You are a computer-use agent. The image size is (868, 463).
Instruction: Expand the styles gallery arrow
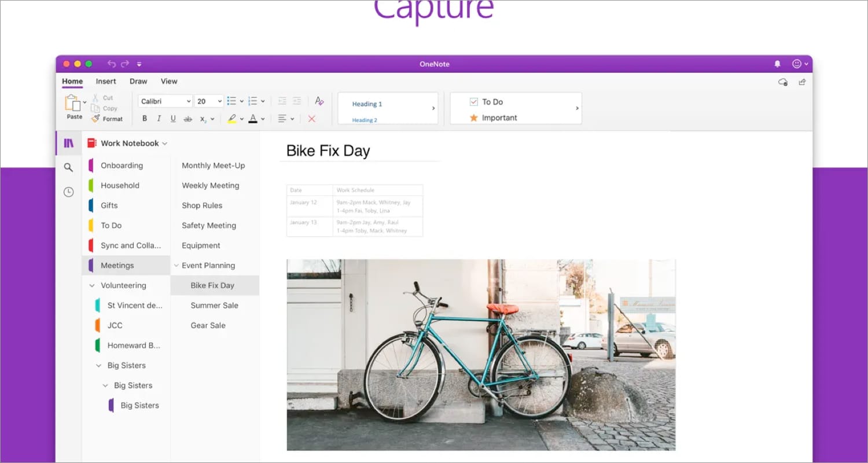pos(433,108)
